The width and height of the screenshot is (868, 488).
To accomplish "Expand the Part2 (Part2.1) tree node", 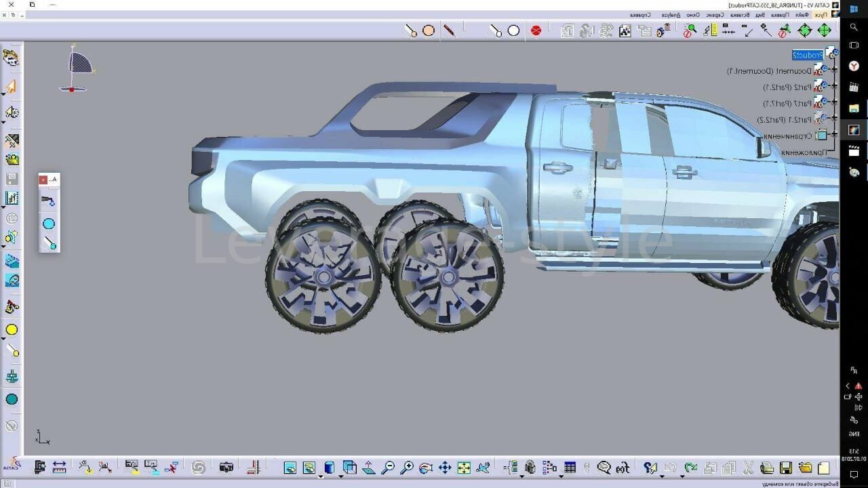I will 833,87.
